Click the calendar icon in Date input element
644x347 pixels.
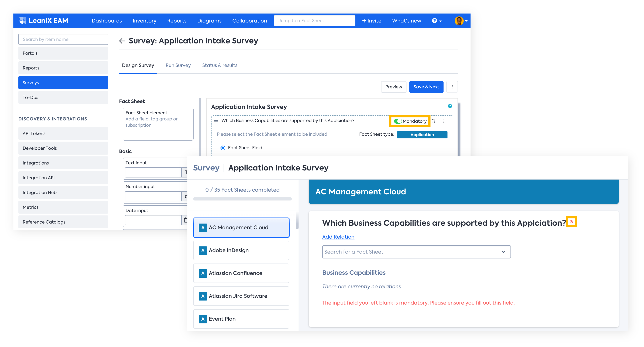(x=186, y=220)
